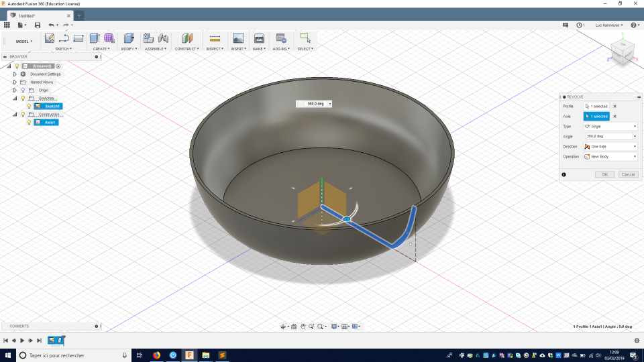Select the New Component assemble icon

pos(148,38)
